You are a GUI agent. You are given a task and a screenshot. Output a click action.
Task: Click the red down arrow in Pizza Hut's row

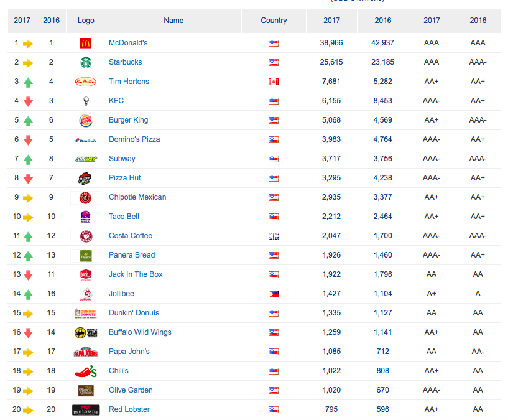tap(28, 179)
